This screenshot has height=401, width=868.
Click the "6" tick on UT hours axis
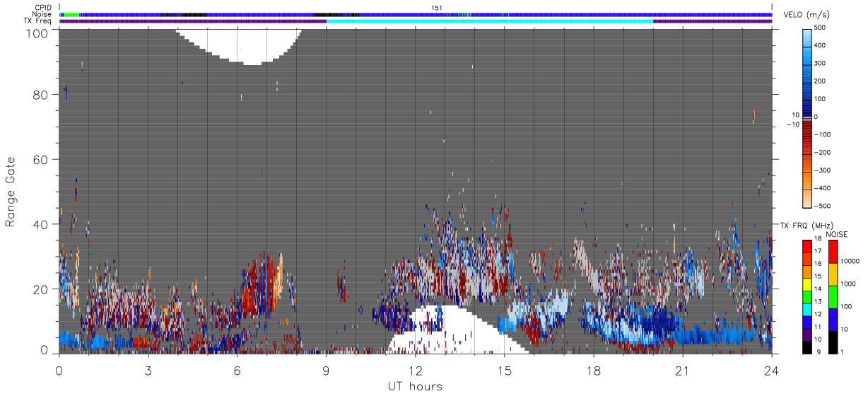pyautogui.click(x=237, y=371)
